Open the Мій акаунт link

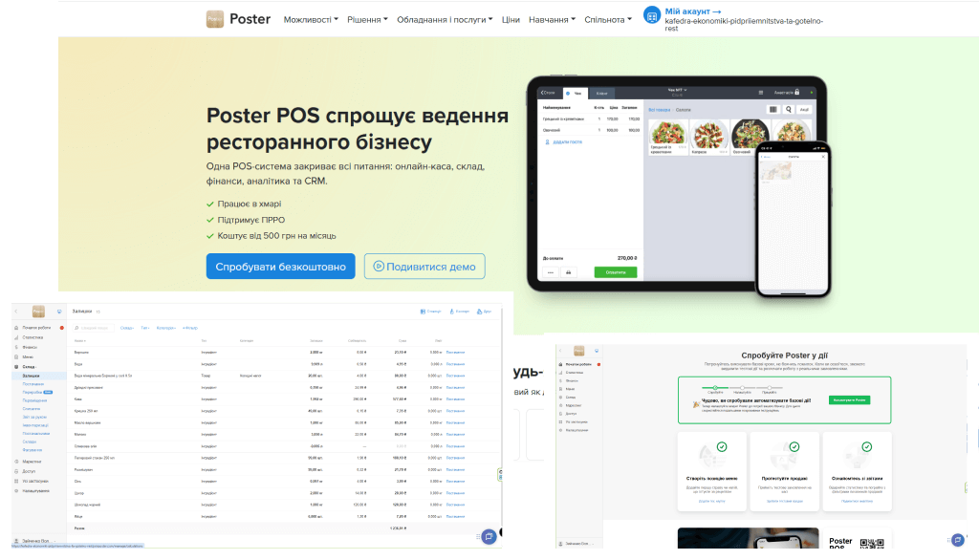693,11
